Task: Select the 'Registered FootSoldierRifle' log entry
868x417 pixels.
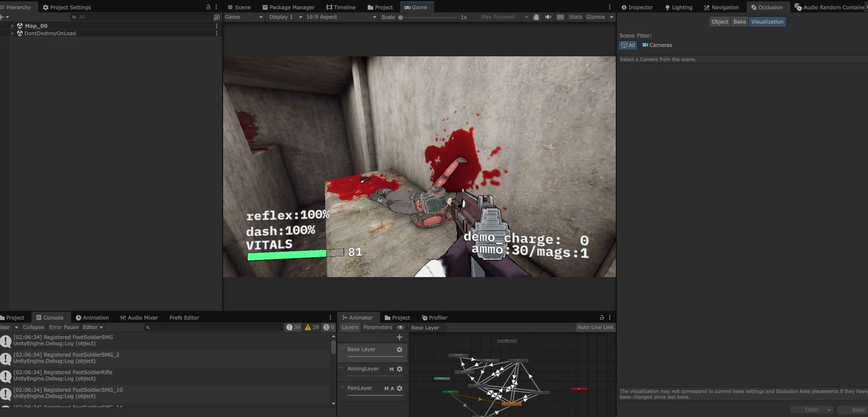Action: point(165,375)
